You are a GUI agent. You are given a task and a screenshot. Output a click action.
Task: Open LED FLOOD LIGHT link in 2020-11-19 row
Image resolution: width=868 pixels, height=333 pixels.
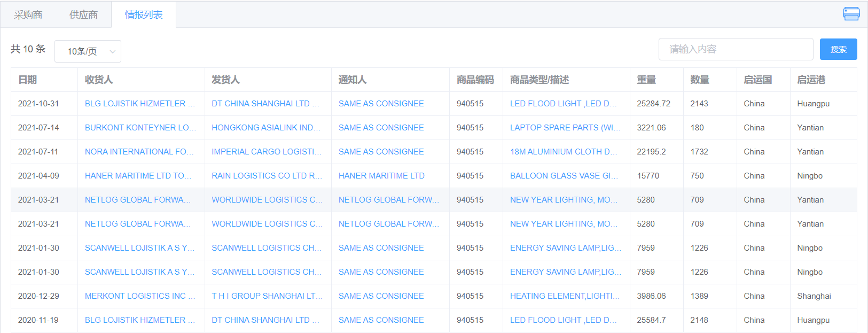pos(564,320)
